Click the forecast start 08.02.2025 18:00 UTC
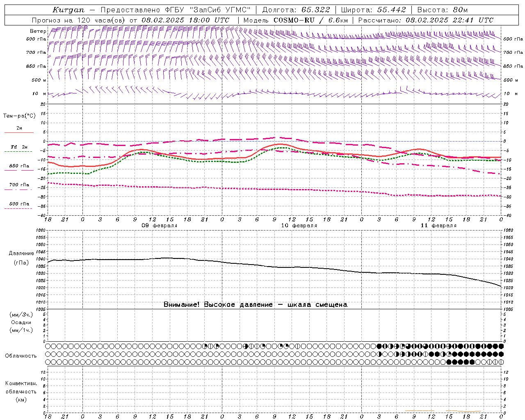The height and width of the screenshot is (420, 525). [x=185, y=20]
